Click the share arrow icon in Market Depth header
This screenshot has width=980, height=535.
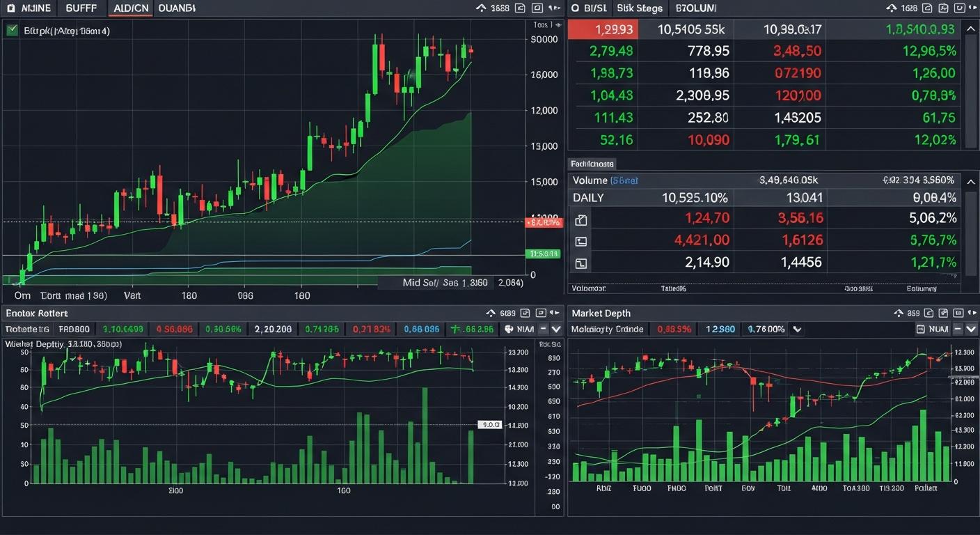click(x=899, y=312)
